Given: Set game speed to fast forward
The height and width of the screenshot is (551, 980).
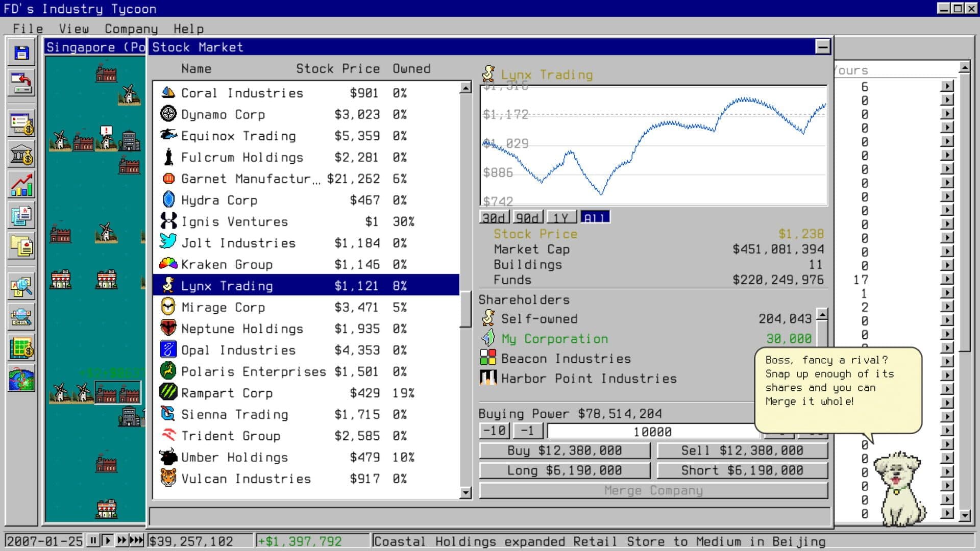Looking at the screenshot, I should point(122,540).
